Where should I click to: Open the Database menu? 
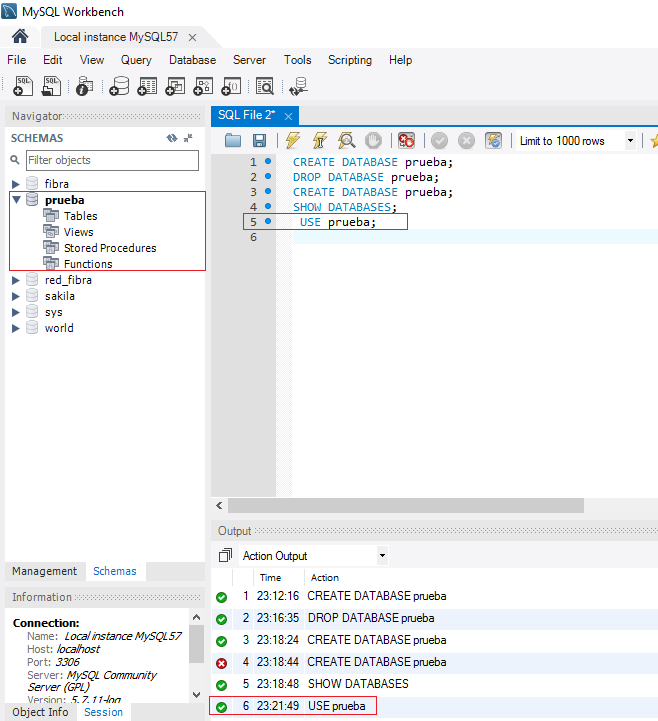192,60
